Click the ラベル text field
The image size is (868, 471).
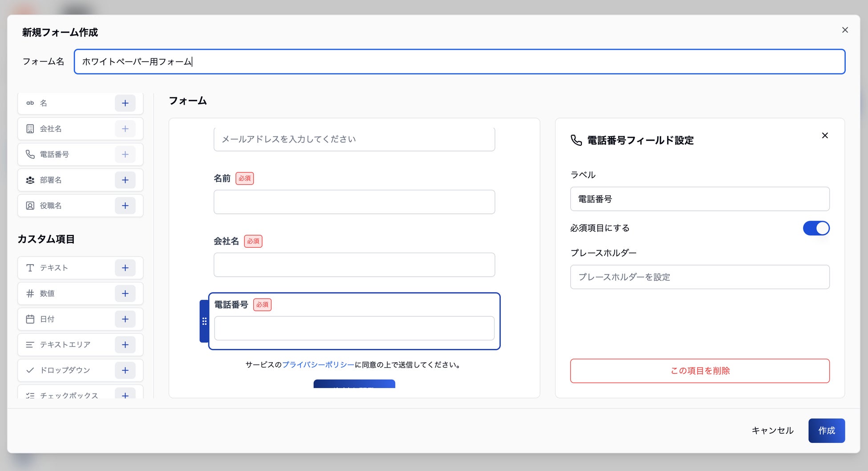[699, 199]
